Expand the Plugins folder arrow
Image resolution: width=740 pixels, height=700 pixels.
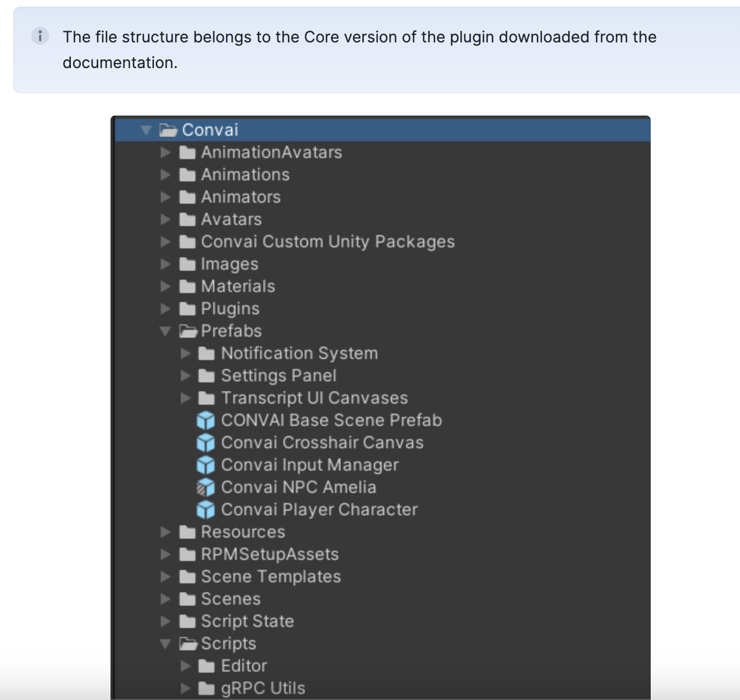coord(165,309)
